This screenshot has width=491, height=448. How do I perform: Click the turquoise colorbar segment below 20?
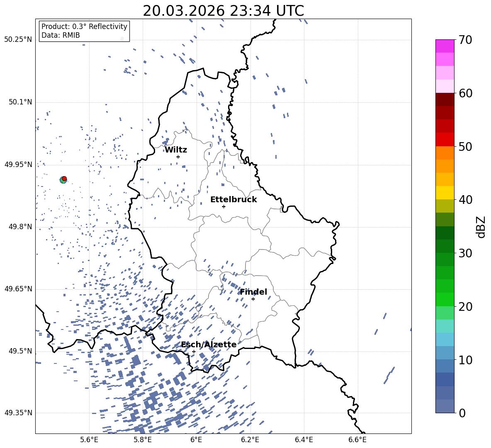coord(445,326)
